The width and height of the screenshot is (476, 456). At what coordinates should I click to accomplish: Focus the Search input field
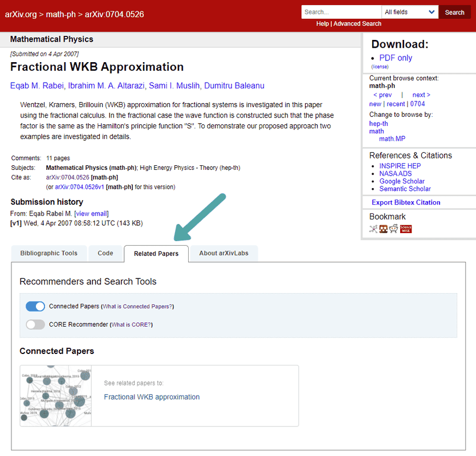tap(341, 12)
